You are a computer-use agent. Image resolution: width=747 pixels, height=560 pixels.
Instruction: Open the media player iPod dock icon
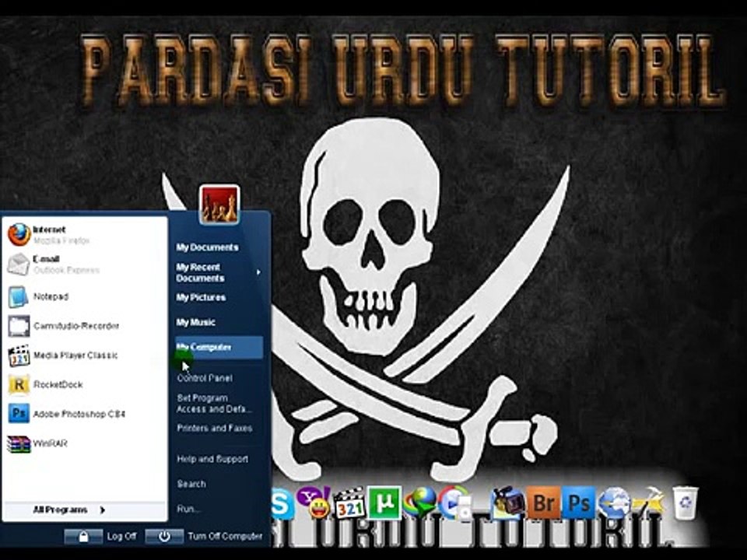[x=455, y=503]
